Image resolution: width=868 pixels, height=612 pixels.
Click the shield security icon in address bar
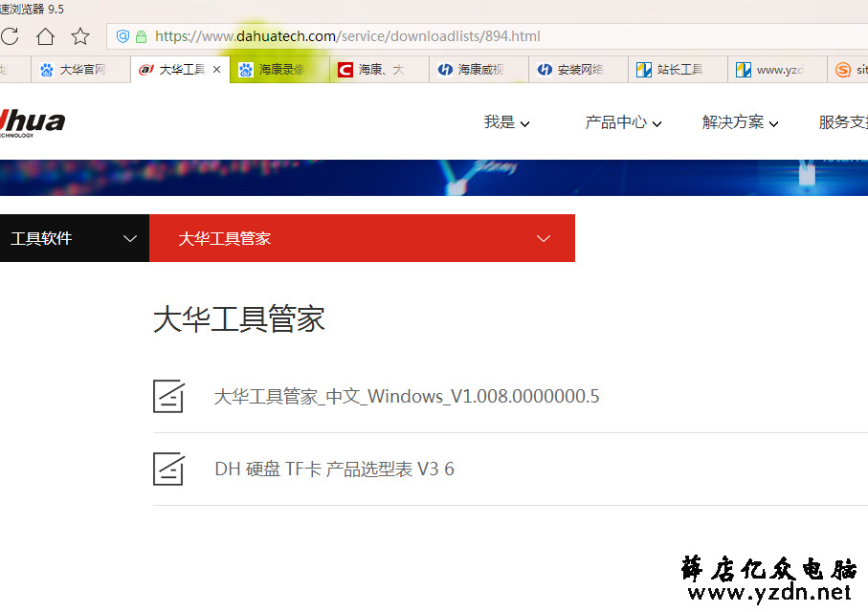coord(122,36)
